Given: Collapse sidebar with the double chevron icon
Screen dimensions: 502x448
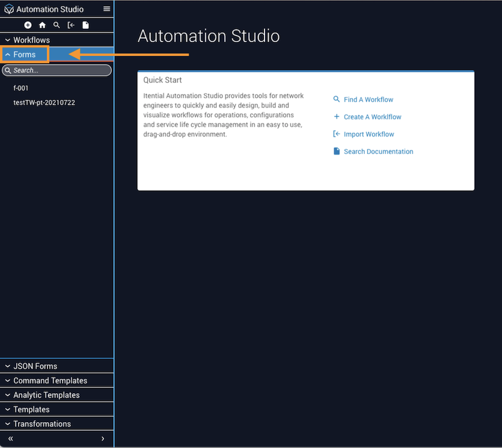Looking at the screenshot, I should pyautogui.click(x=11, y=438).
